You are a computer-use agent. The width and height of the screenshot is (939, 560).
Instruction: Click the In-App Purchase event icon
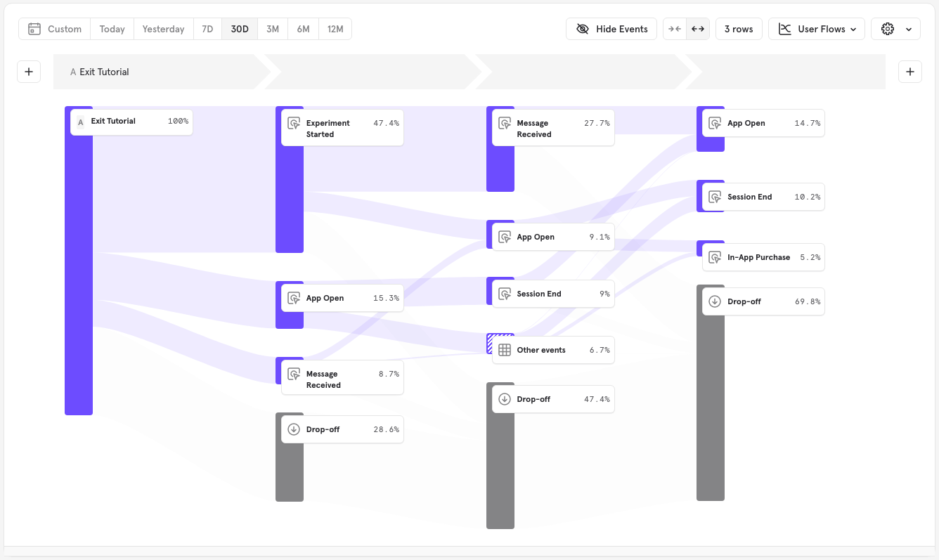[x=715, y=257]
